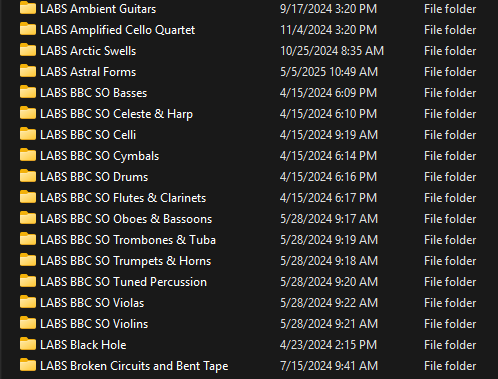Select the LABS BBC SO Celeste & Harp name
498x379 pixels.
116,114
